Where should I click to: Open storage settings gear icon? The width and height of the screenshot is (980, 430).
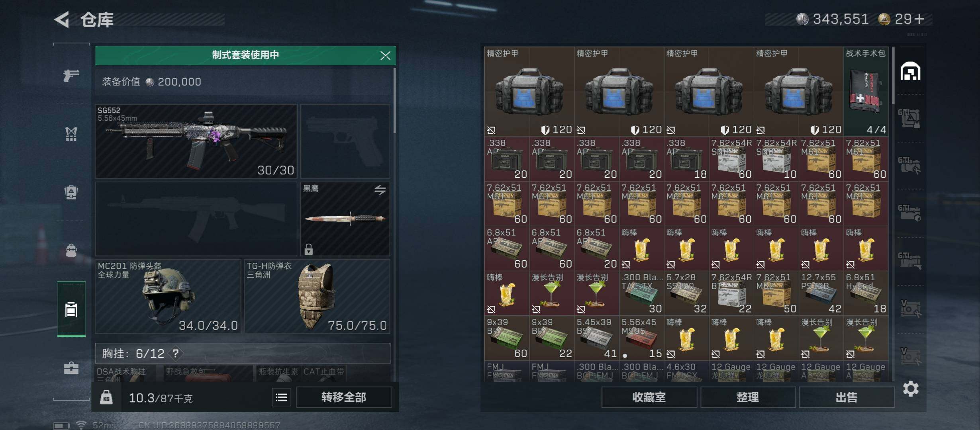coord(911,388)
